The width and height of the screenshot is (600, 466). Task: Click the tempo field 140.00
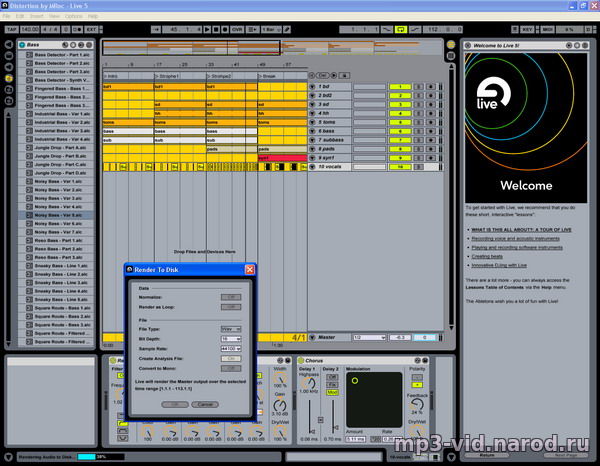[x=30, y=29]
